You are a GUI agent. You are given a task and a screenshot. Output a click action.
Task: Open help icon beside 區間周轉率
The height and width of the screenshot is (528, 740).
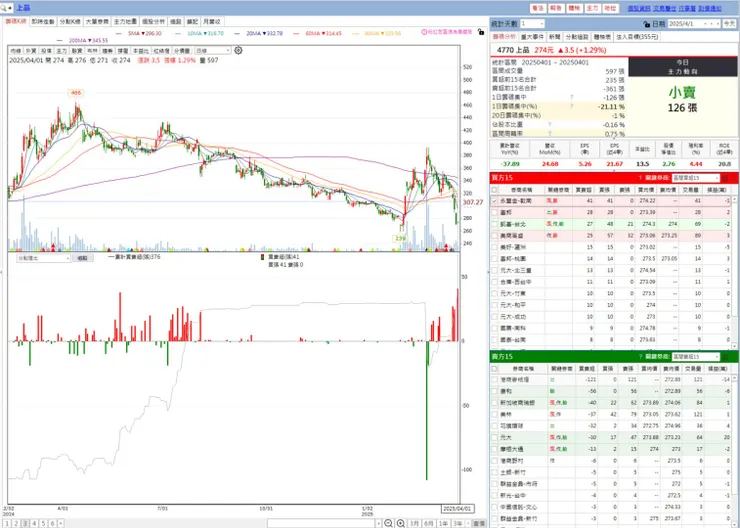click(549, 134)
